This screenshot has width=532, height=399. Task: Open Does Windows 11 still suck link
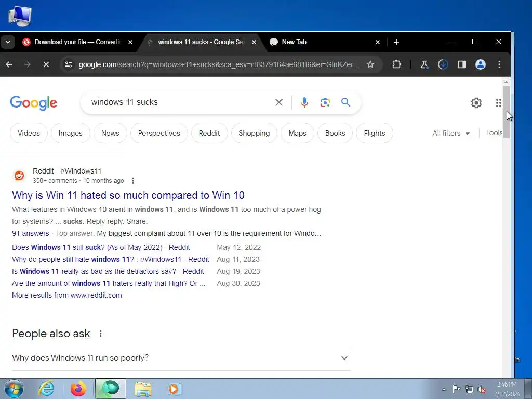101,247
